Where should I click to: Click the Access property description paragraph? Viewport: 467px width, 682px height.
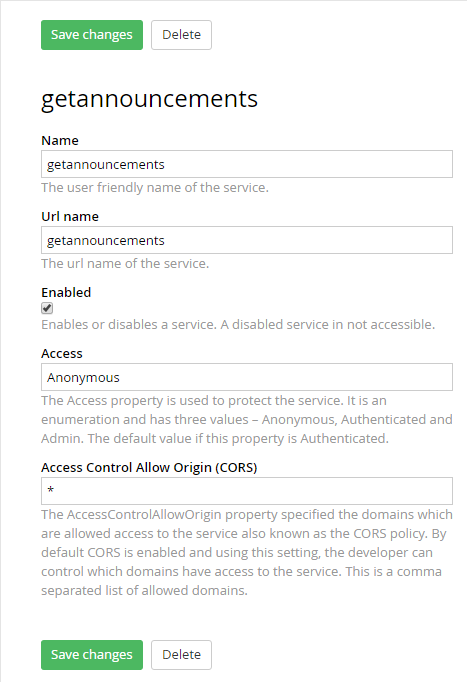247,419
